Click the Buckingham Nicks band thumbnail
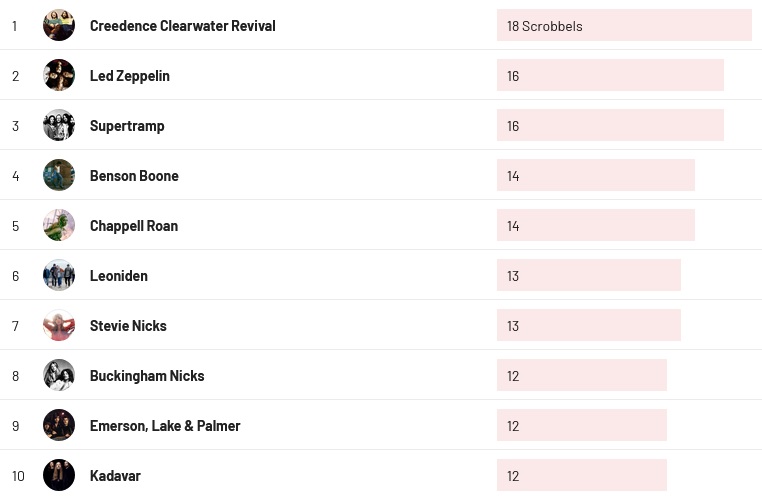 (59, 375)
